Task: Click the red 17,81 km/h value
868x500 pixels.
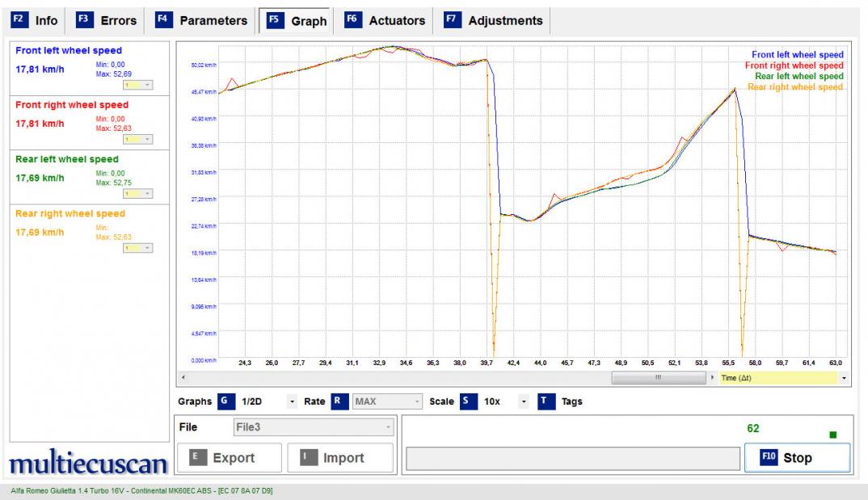Action: [x=40, y=124]
